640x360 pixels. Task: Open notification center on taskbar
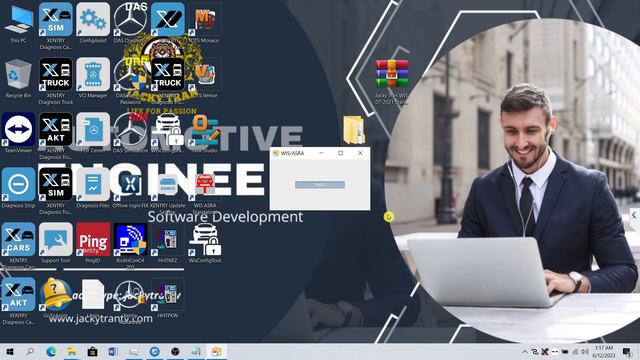click(x=627, y=351)
